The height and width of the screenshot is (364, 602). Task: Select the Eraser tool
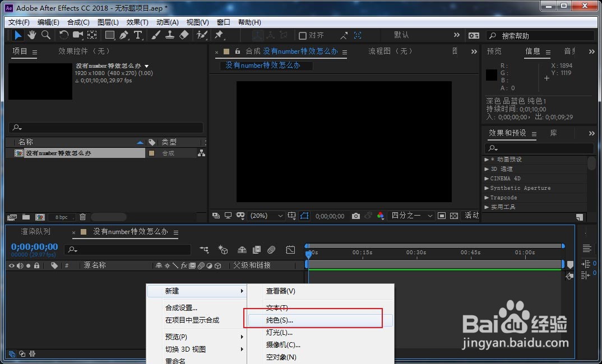coord(184,35)
